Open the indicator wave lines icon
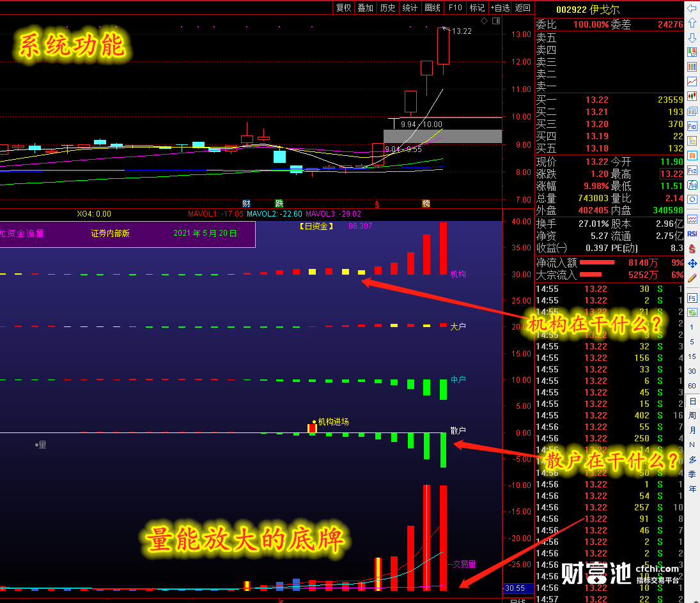The height and width of the screenshot is (603, 700). coord(692,219)
